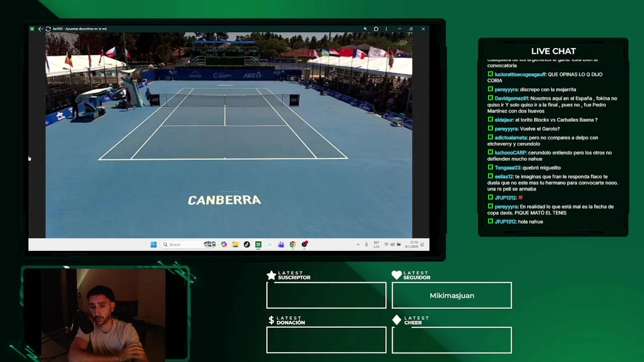Click the bet365 app icon in title bar
The image size is (644, 362).
[x=32, y=29]
